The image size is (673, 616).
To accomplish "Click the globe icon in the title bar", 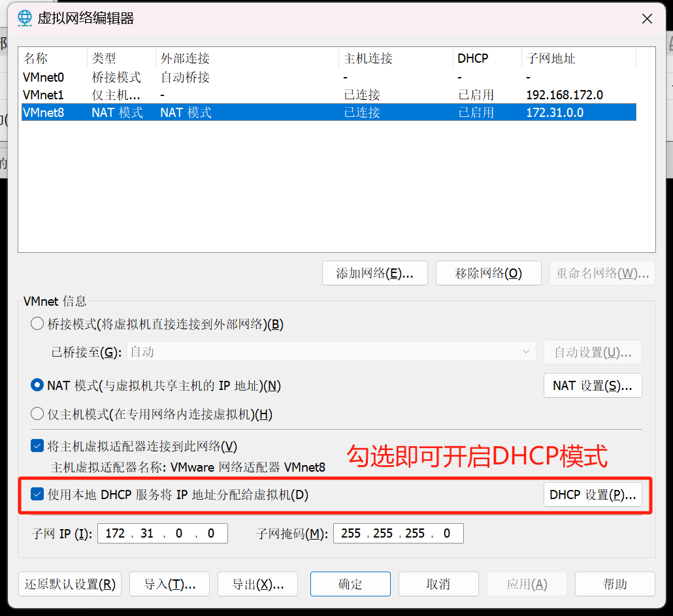I will click(x=25, y=18).
